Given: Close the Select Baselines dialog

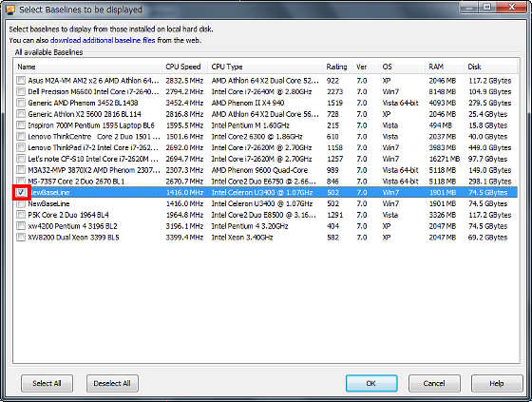Looking at the screenshot, I should tap(512, 8).
